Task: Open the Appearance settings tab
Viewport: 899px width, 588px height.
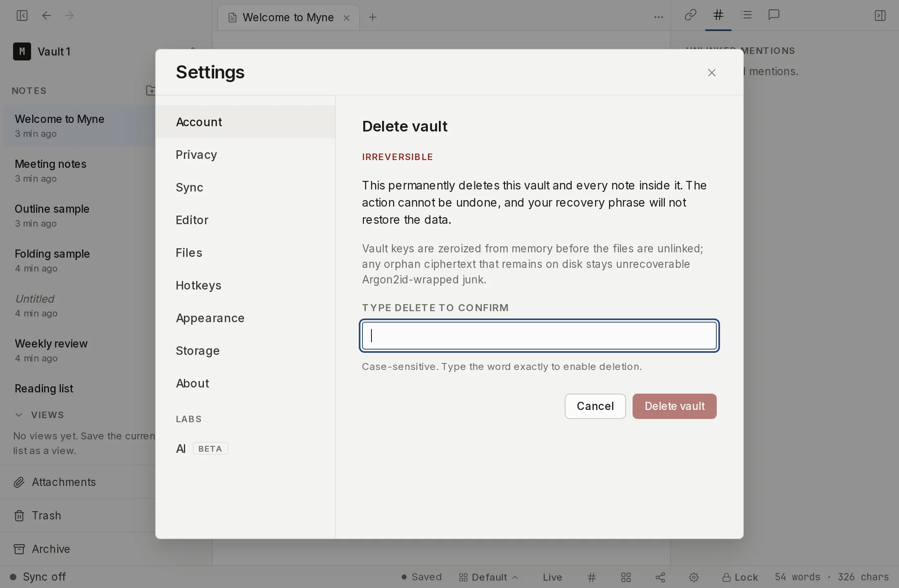Action: click(x=246, y=318)
